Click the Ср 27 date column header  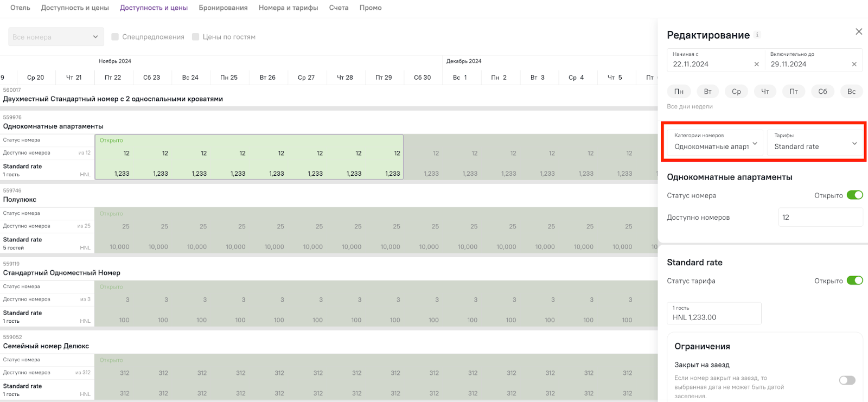(x=306, y=78)
